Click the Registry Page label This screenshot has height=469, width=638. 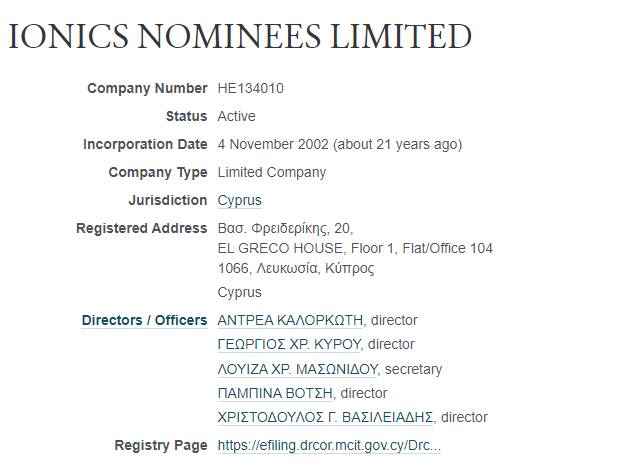[x=161, y=445]
